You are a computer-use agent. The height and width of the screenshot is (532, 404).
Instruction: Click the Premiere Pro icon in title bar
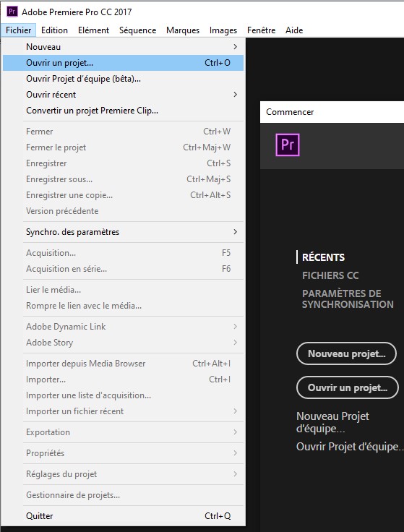click(12, 12)
